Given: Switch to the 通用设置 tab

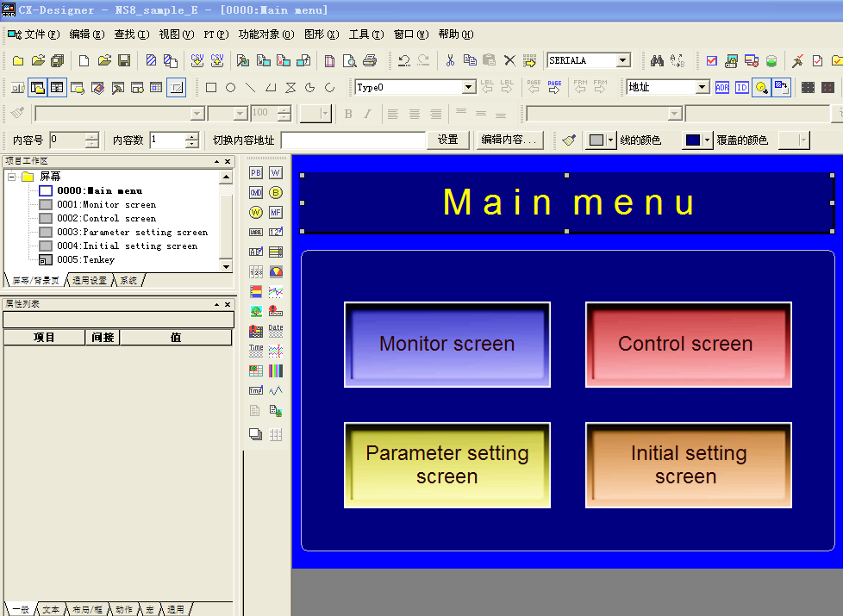Looking at the screenshot, I should point(90,281).
